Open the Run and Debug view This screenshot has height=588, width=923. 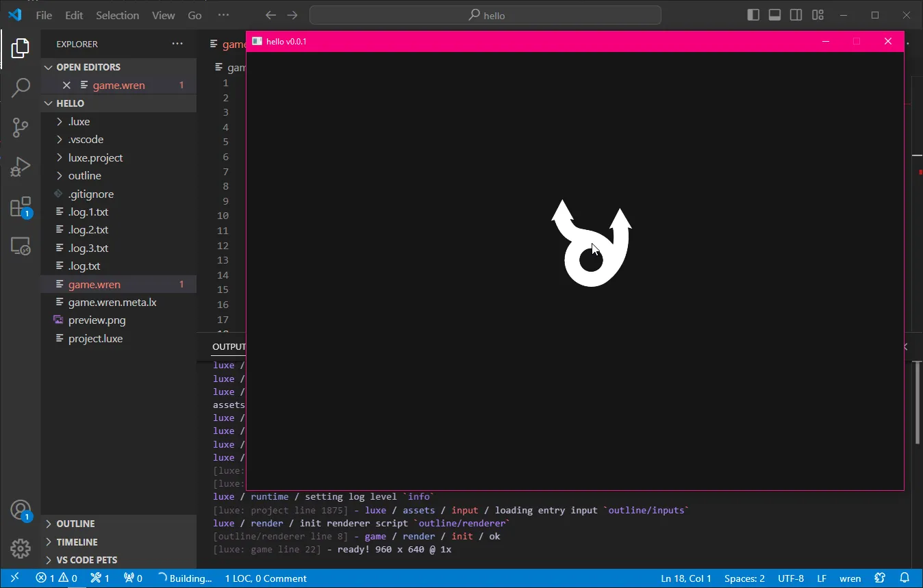pos(21,166)
